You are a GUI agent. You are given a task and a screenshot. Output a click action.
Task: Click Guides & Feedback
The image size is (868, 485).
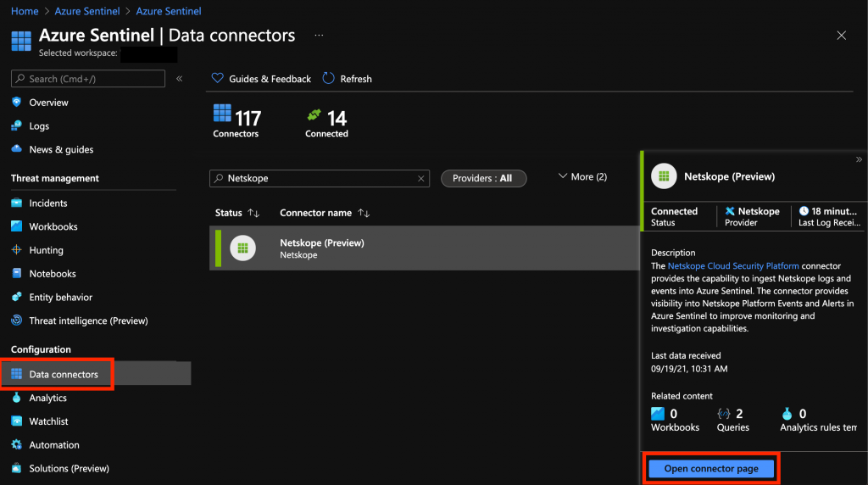tap(261, 79)
